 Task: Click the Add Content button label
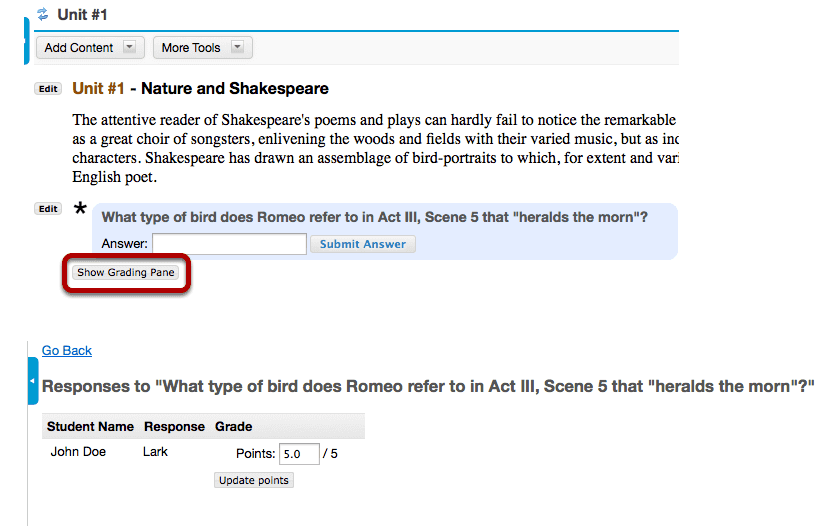click(x=79, y=48)
